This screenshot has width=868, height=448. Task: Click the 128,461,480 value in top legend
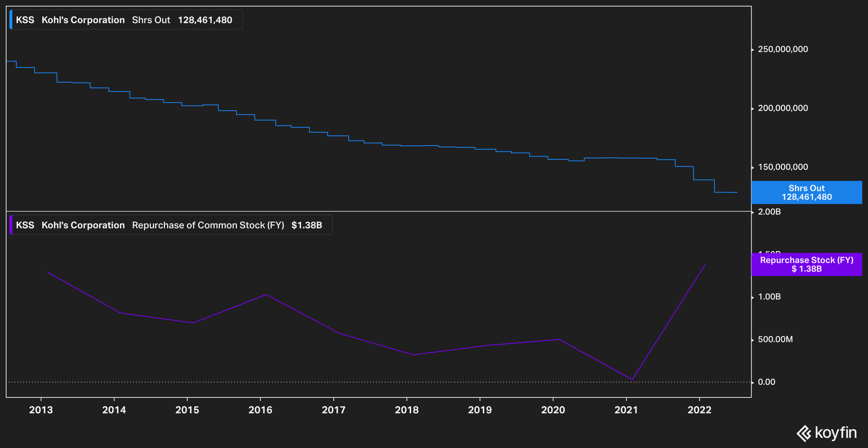click(x=205, y=20)
